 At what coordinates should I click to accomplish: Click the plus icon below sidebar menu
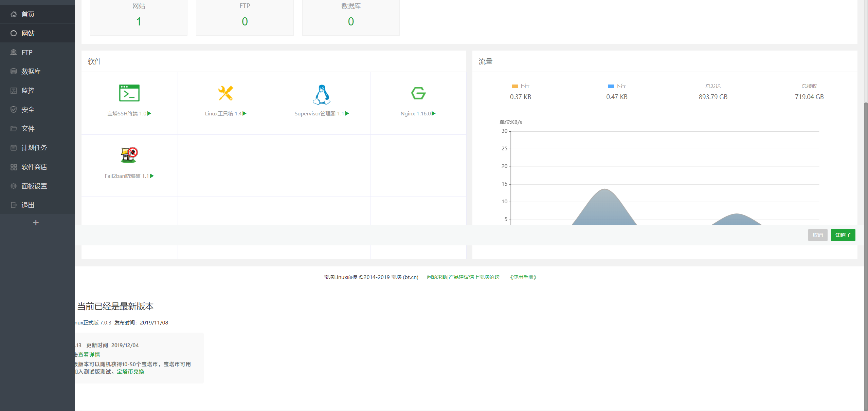point(36,223)
